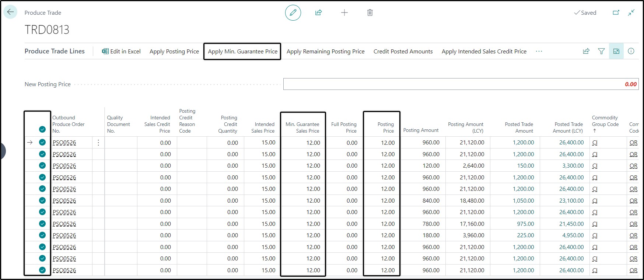Open Posted Trade Amount link 1,050.00
Screen dimensions: 644x280
(524, 201)
